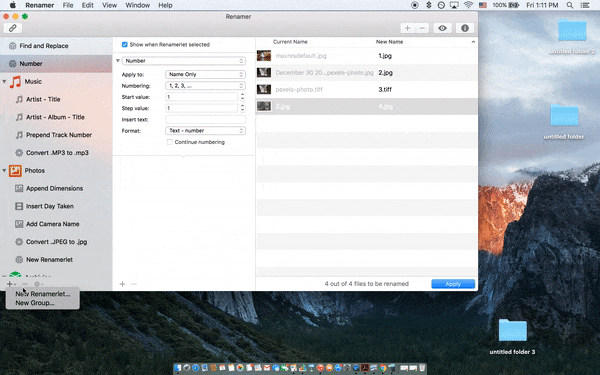
Task: Click the add files plus button in toolbar
Action: point(408,28)
